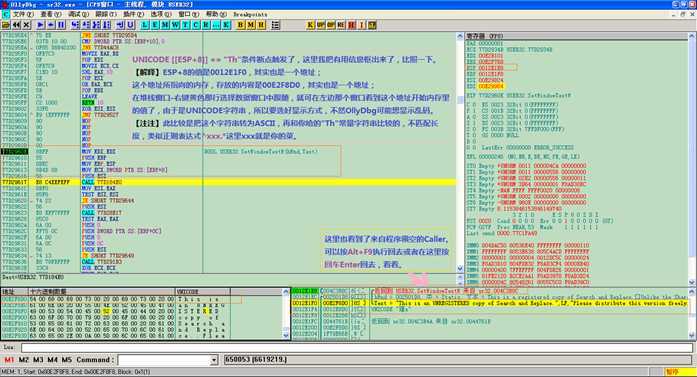Click the list-style options toolbar icon
Image resolution: width=697 pixels, height=377 pixels.
click(276, 25)
